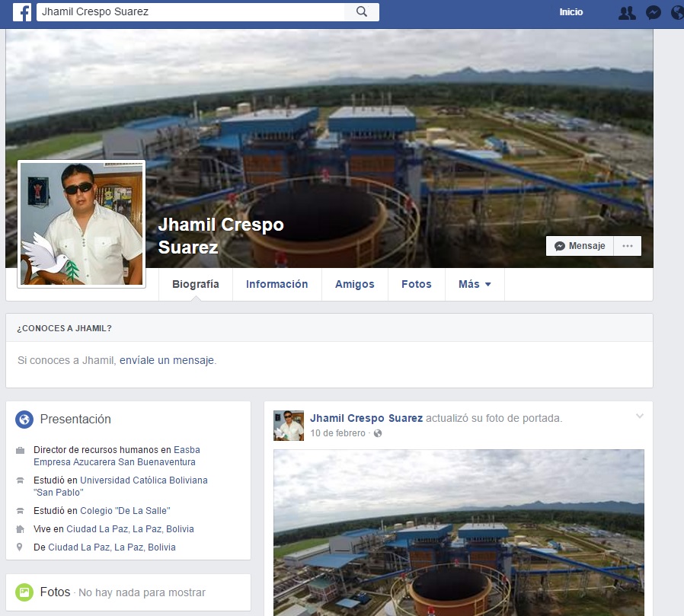Open the friend requests icon
Screen dimensions: 684x616
[627, 13]
